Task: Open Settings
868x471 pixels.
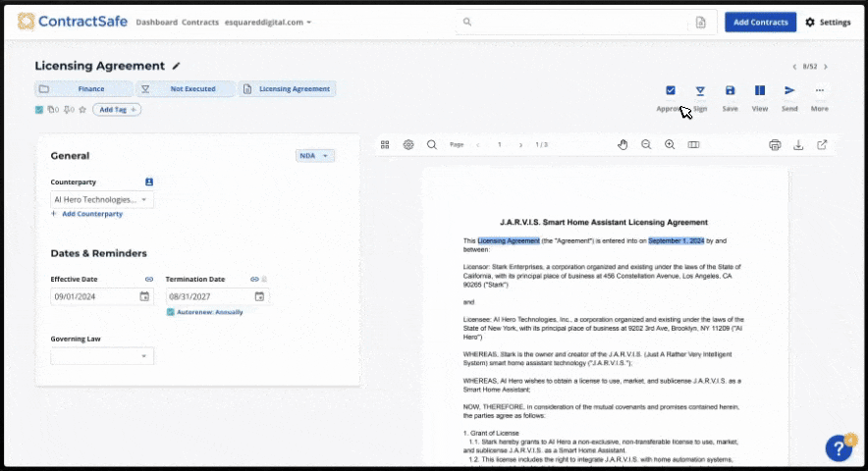Action: [828, 23]
